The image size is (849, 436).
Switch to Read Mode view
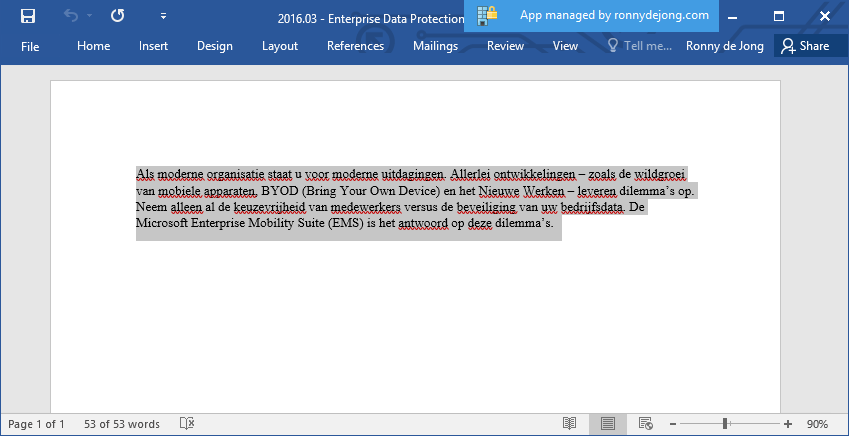point(569,424)
